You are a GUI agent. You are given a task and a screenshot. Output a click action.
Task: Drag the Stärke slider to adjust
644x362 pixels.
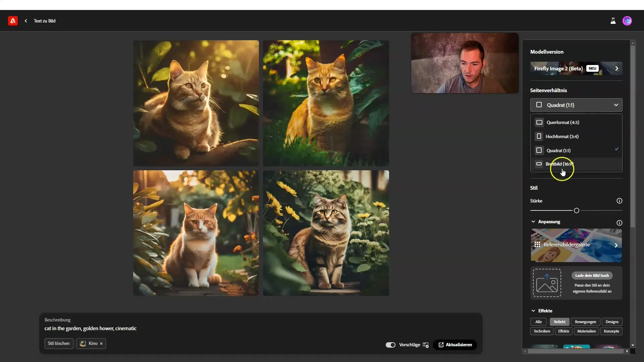pos(576,210)
